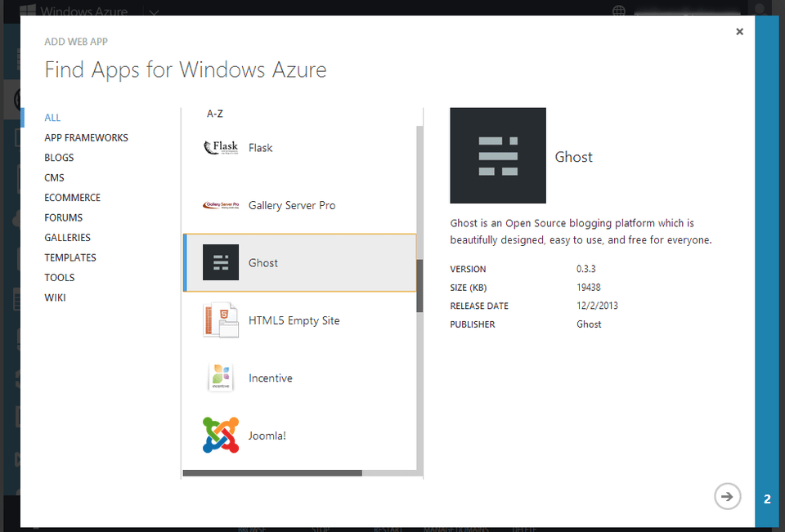This screenshot has height=532, width=785.
Task: Filter by CMS category
Action: [x=54, y=177]
